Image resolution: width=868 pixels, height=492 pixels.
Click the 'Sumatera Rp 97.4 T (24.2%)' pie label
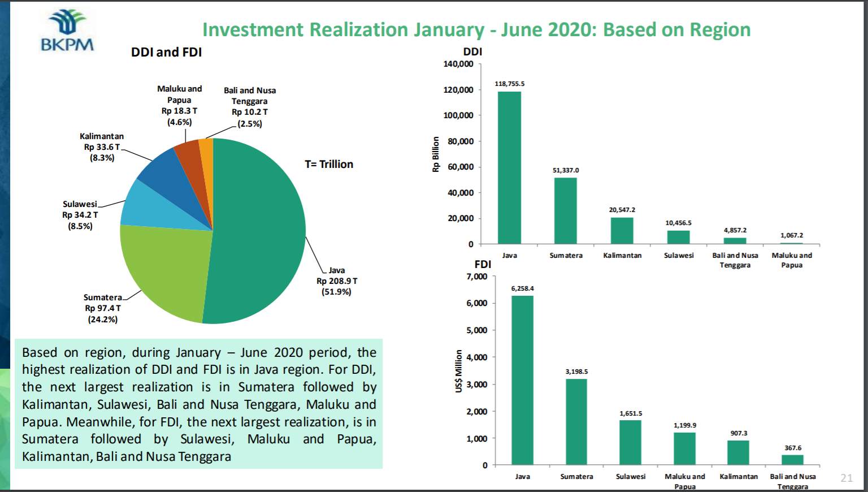tap(102, 308)
